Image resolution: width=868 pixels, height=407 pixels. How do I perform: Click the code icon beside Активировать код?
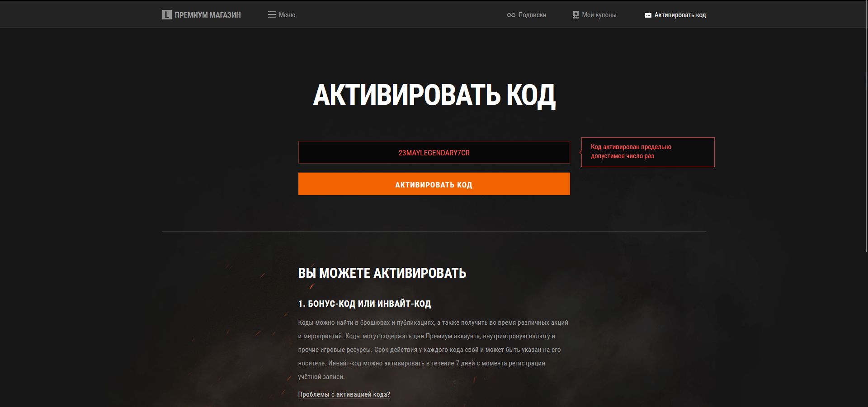pos(647,15)
